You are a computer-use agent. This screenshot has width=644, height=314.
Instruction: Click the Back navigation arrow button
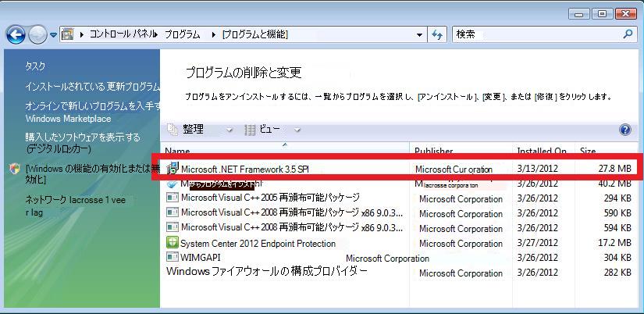point(16,35)
